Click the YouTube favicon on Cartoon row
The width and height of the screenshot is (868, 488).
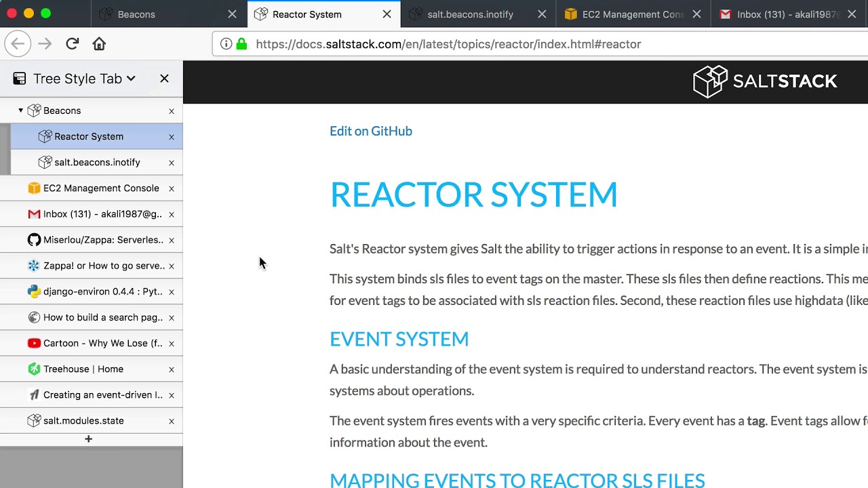(34, 343)
